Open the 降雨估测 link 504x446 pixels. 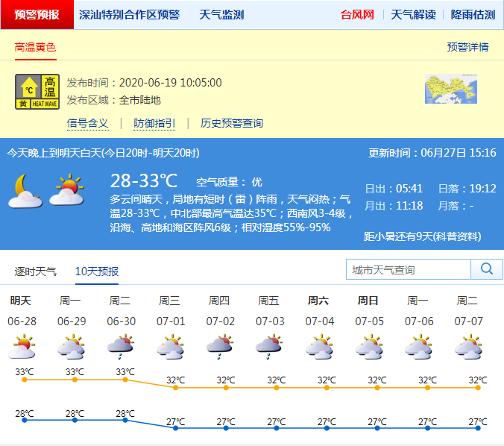tap(473, 14)
